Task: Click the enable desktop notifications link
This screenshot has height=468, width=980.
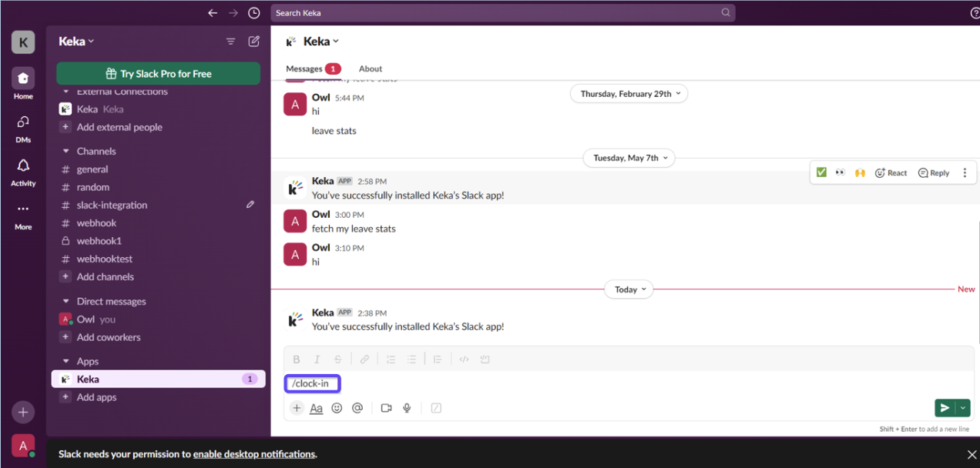Action: pos(254,454)
